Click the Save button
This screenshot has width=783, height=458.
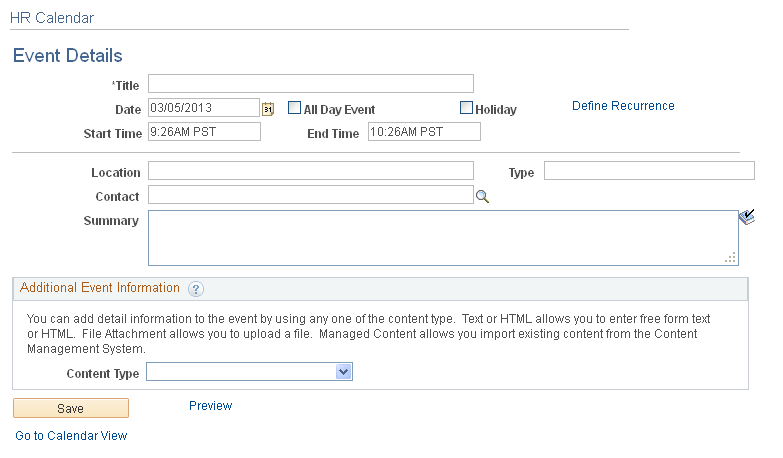[x=71, y=408]
